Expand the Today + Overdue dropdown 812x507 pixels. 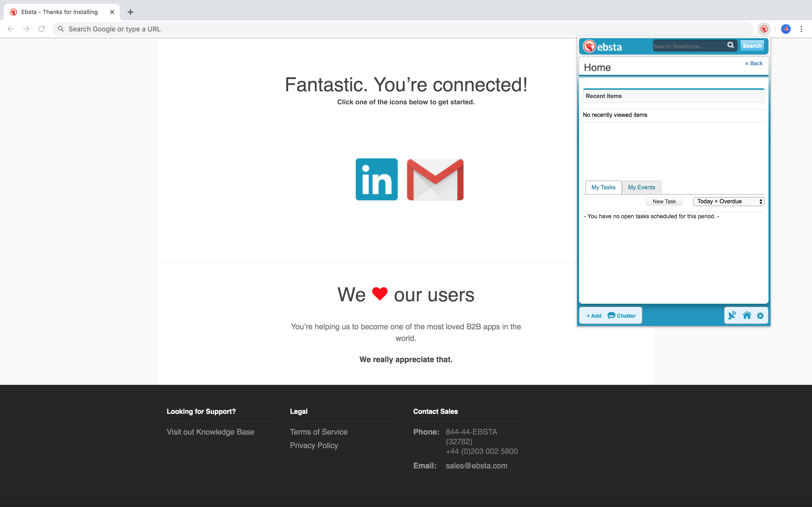coord(728,202)
